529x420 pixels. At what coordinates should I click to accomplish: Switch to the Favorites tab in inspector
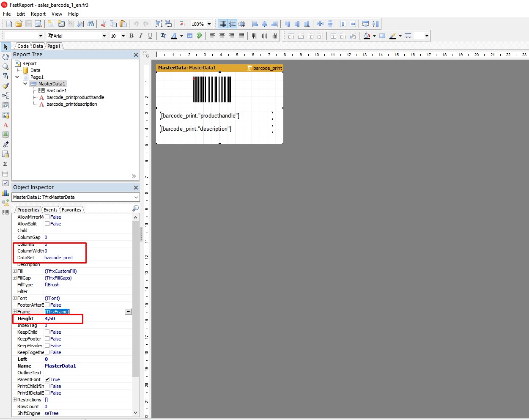click(x=71, y=210)
